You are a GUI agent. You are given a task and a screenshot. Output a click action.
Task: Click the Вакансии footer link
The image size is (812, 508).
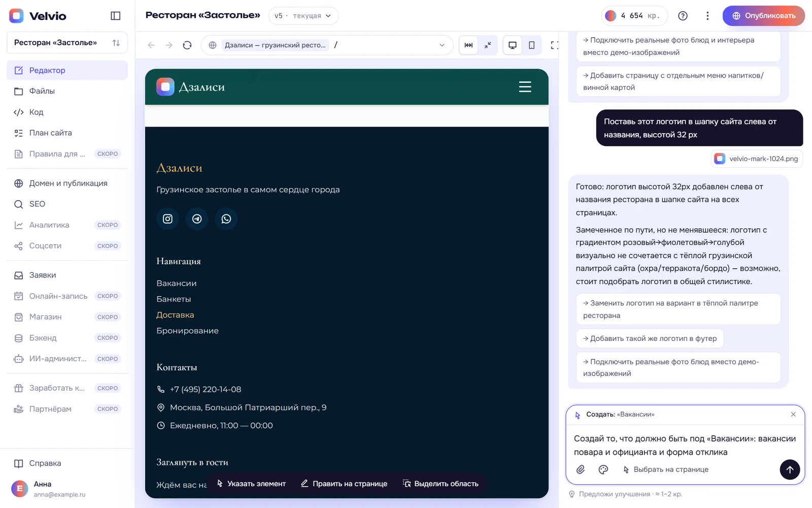click(177, 283)
